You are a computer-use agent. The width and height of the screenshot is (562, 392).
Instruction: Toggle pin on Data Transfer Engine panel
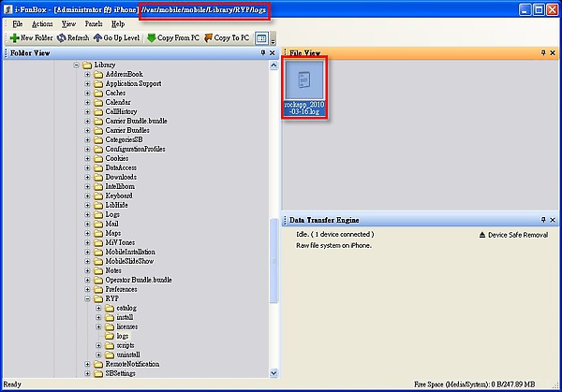click(542, 220)
